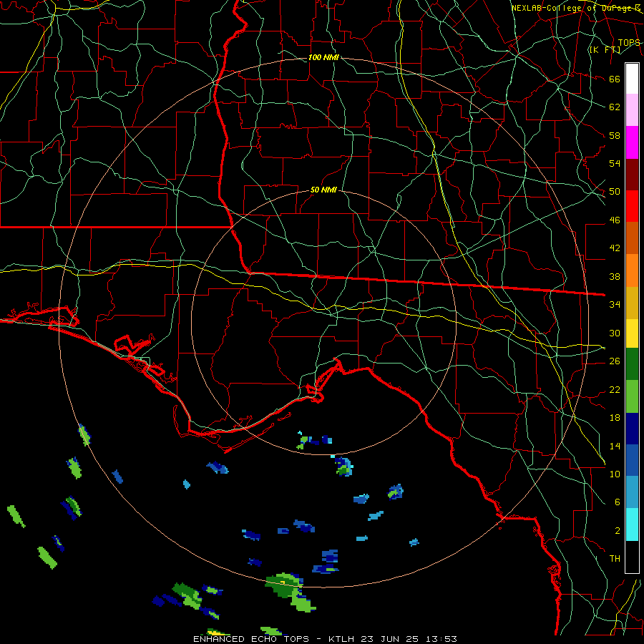Click the 54 value on the legend
The height and width of the screenshot is (644, 644).
point(615,163)
